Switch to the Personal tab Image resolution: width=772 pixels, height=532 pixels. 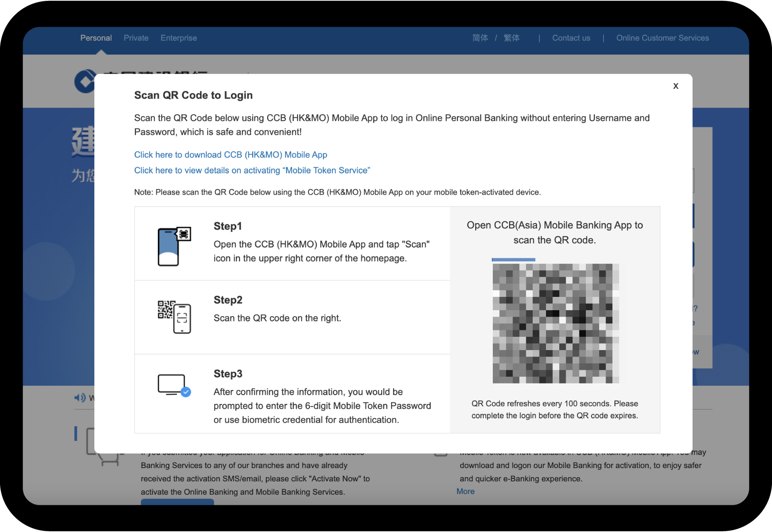[x=96, y=38]
